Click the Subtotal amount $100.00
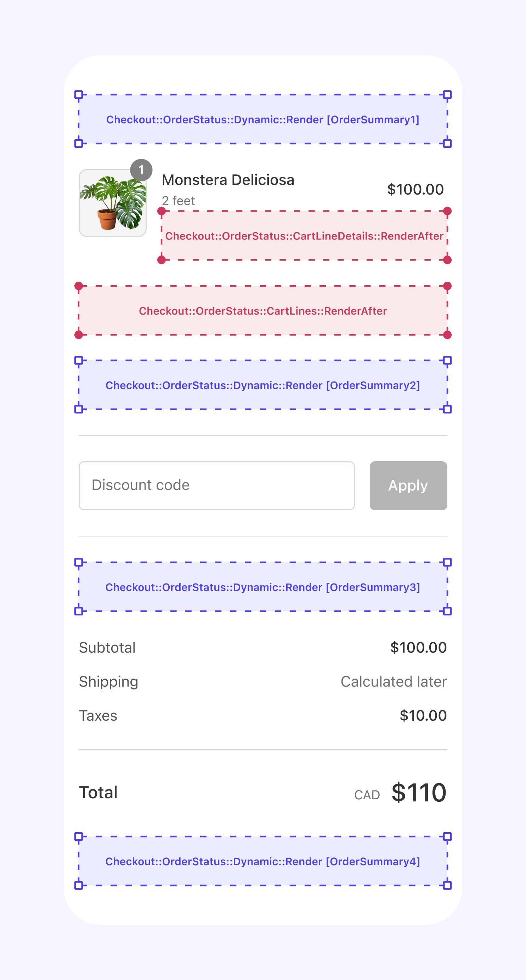Image resolution: width=526 pixels, height=980 pixels. pyautogui.click(x=418, y=648)
